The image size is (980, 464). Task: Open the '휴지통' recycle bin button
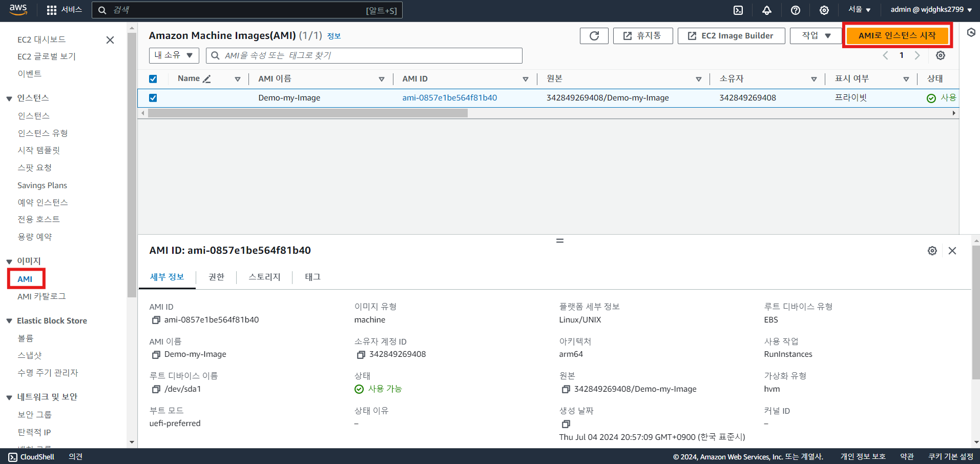tap(643, 36)
